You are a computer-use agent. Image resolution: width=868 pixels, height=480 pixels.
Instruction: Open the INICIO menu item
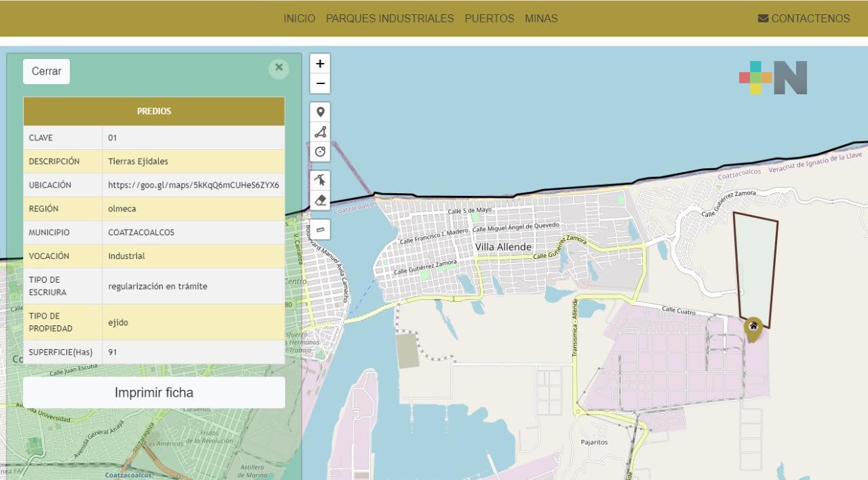(299, 18)
